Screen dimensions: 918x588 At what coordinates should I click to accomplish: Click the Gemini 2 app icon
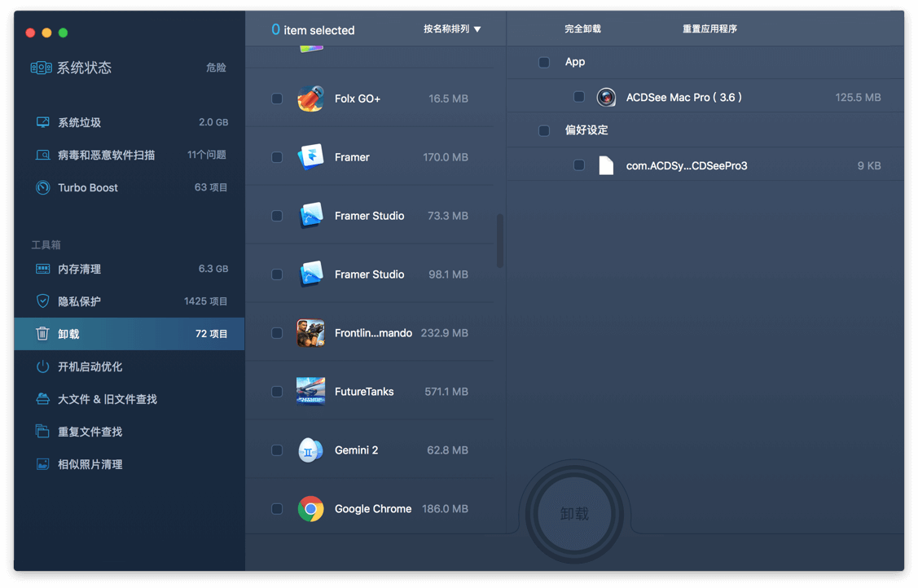coord(310,450)
